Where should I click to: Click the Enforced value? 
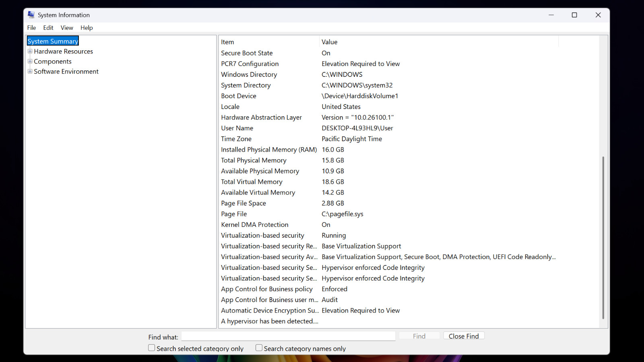(x=334, y=289)
